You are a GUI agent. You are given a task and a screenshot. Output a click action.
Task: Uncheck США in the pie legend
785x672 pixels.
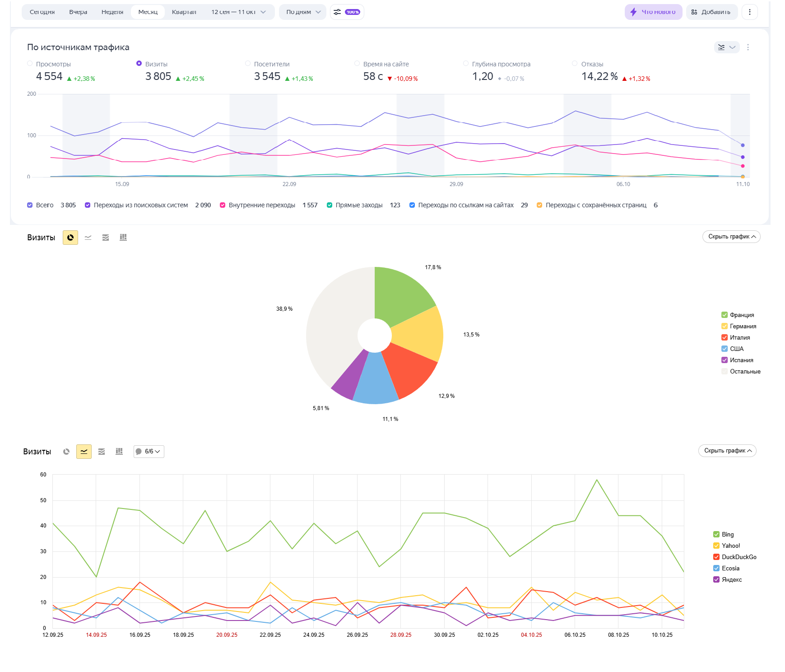[725, 349]
